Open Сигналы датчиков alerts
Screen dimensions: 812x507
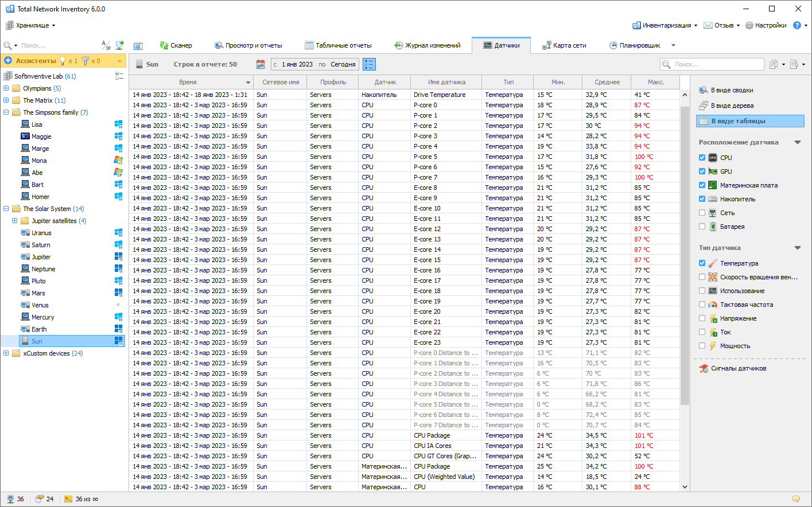(732, 368)
